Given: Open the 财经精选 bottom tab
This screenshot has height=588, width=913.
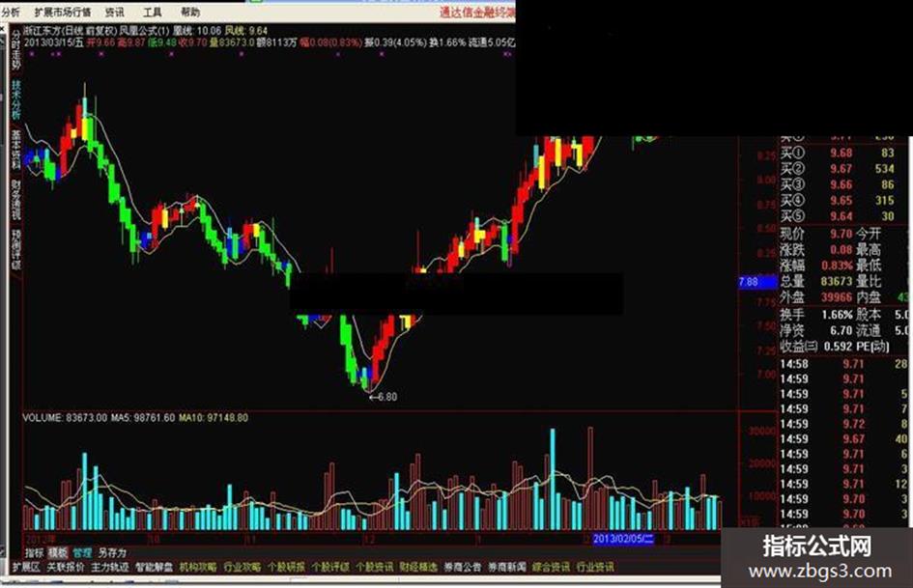Looking at the screenshot, I should 418,567.
